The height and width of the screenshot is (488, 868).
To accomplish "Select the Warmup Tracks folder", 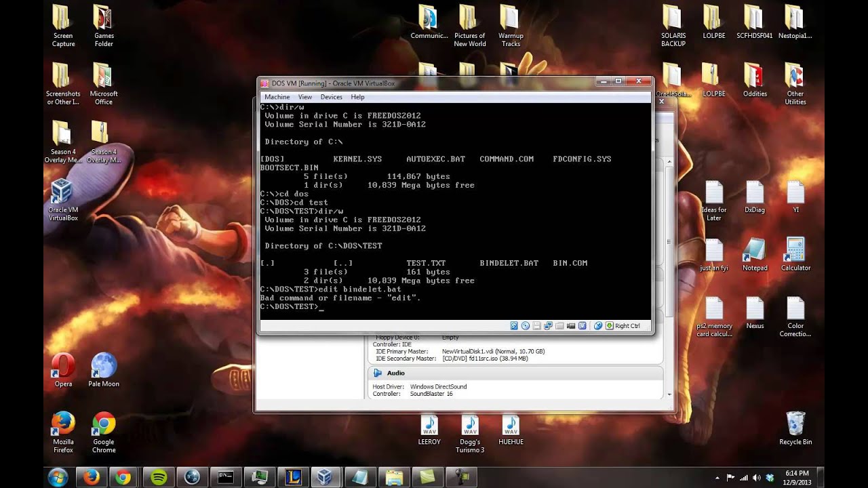I will coord(511,26).
